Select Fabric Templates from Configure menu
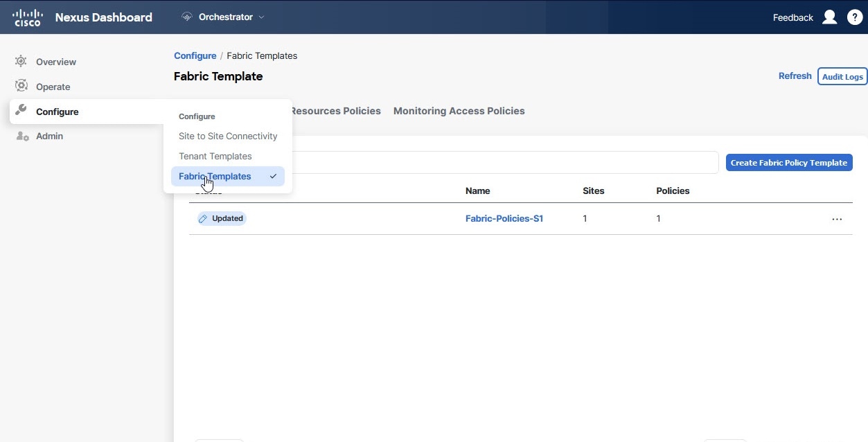The height and width of the screenshot is (442, 868). point(228,176)
